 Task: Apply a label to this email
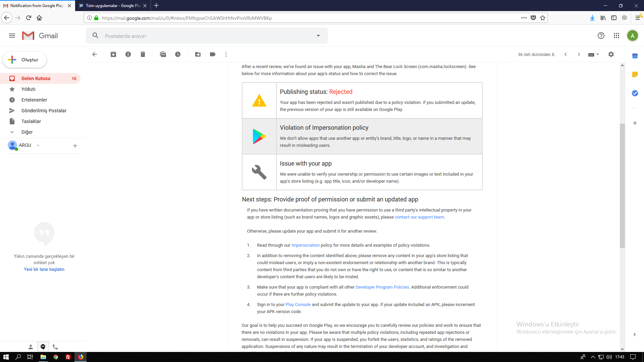[213, 54]
